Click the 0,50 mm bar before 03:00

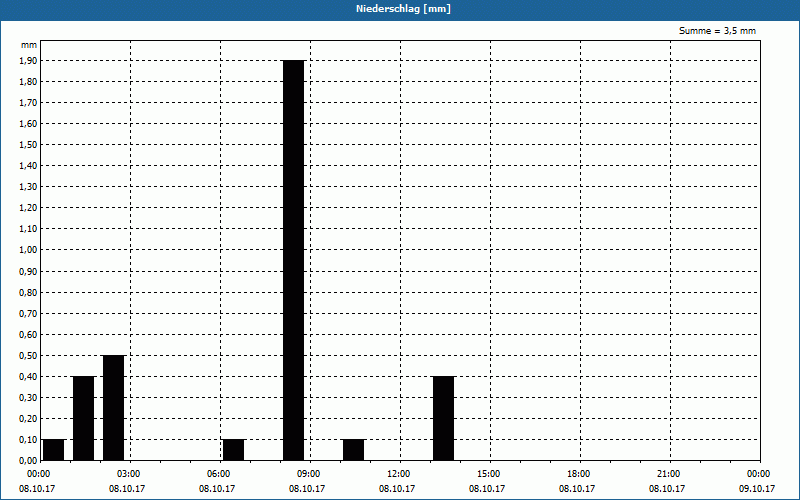coord(114,408)
